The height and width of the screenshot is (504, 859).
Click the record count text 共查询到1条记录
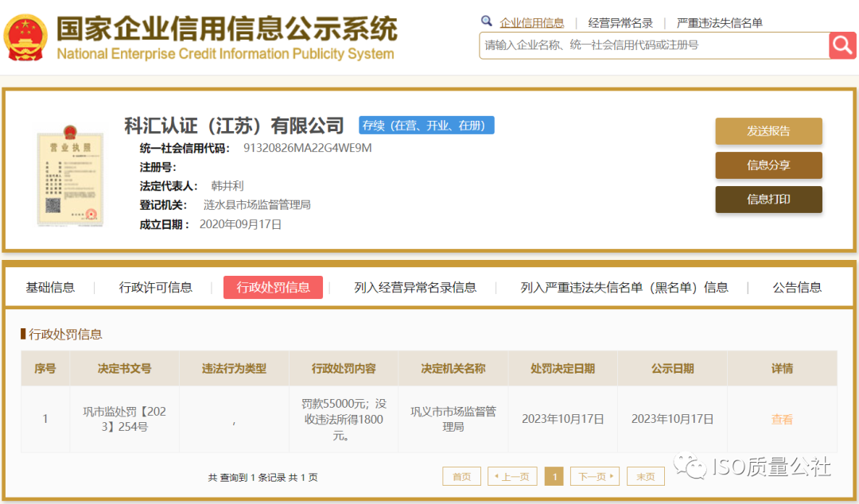(x=247, y=478)
